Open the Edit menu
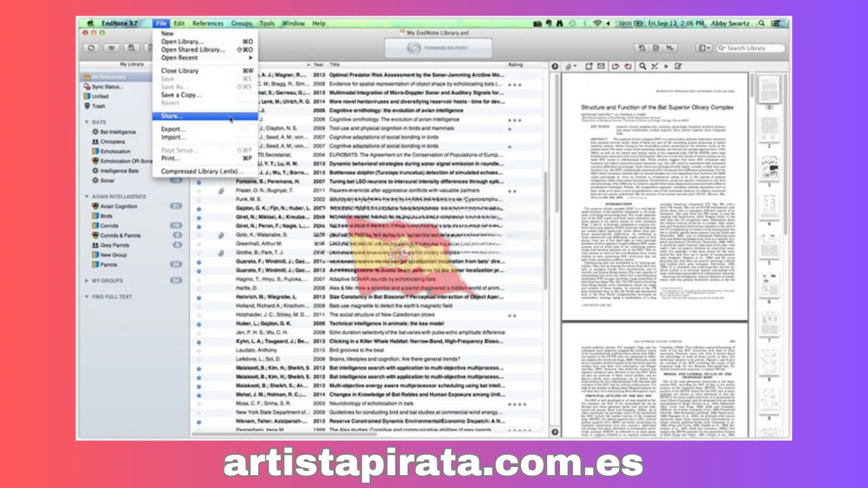The width and height of the screenshot is (868, 488). (179, 23)
